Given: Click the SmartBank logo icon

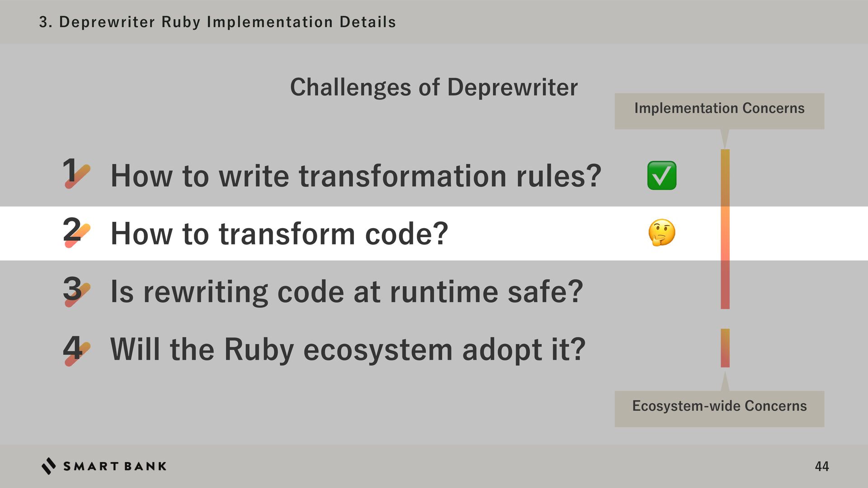Looking at the screenshot, I should click(49, 466).
